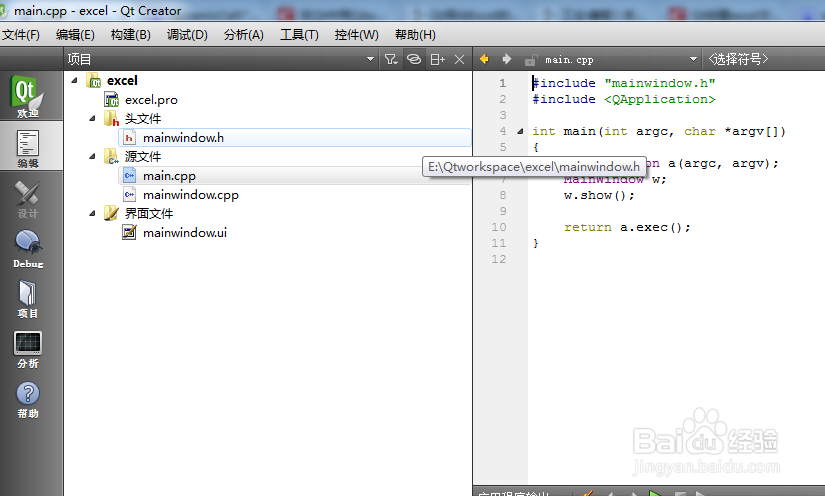Open the 编辑(E) menu
The image size is (825, 496).
75,35
